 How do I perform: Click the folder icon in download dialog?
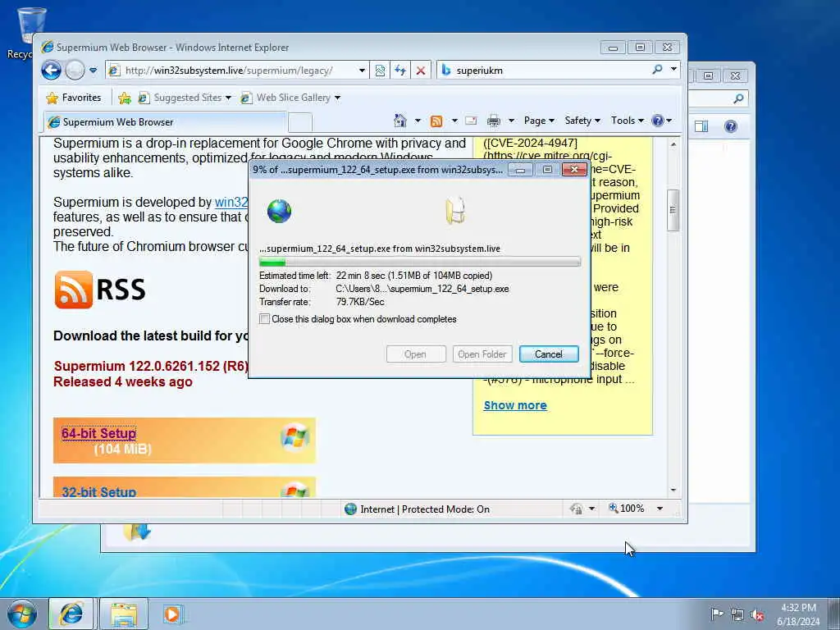pyautogui.click(x=454, y=210)
